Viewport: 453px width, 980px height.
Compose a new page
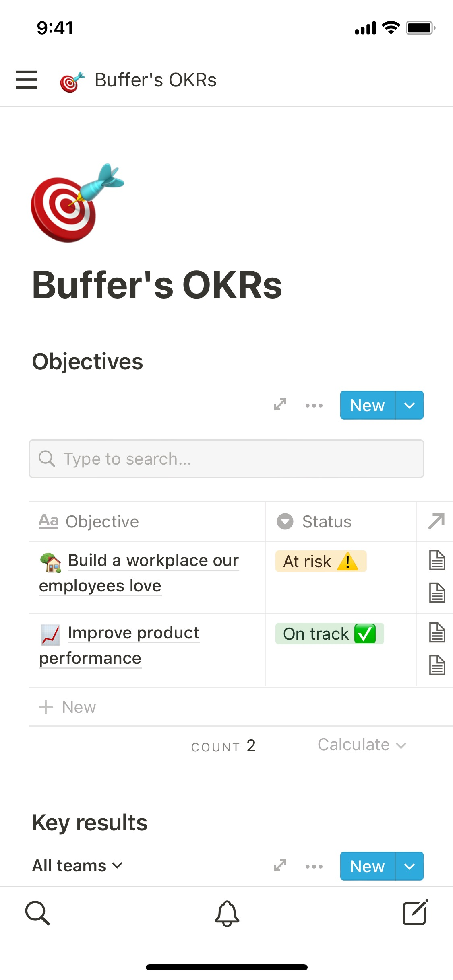pos(415,913)
